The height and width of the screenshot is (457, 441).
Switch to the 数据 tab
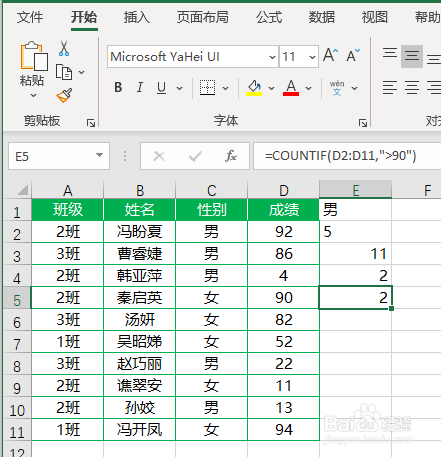coord(322,17)
